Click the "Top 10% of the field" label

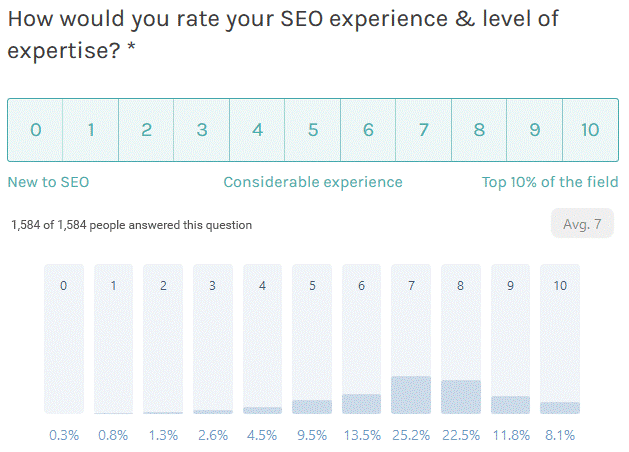550,182
